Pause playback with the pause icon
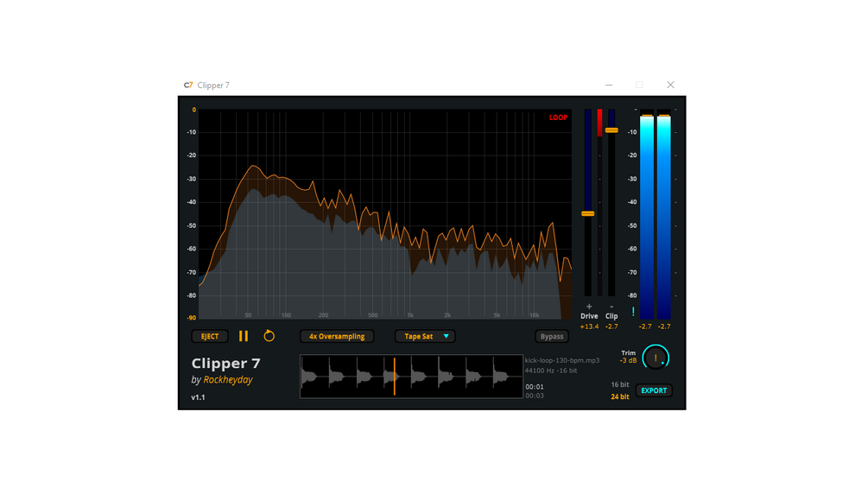Viewport: 868px width, 488px height. pos(244,336)
